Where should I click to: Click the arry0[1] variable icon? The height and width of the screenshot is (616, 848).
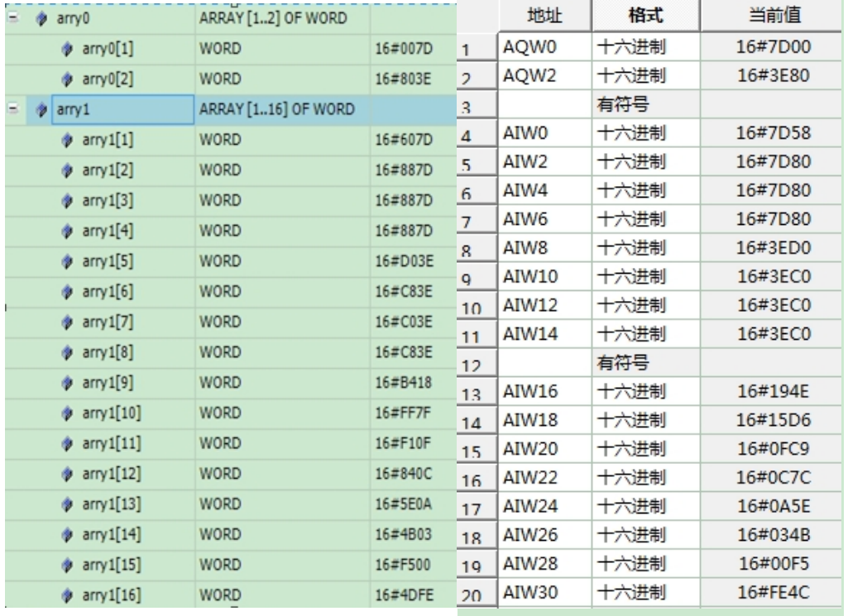pyautogui.click(x=67, y=49)
